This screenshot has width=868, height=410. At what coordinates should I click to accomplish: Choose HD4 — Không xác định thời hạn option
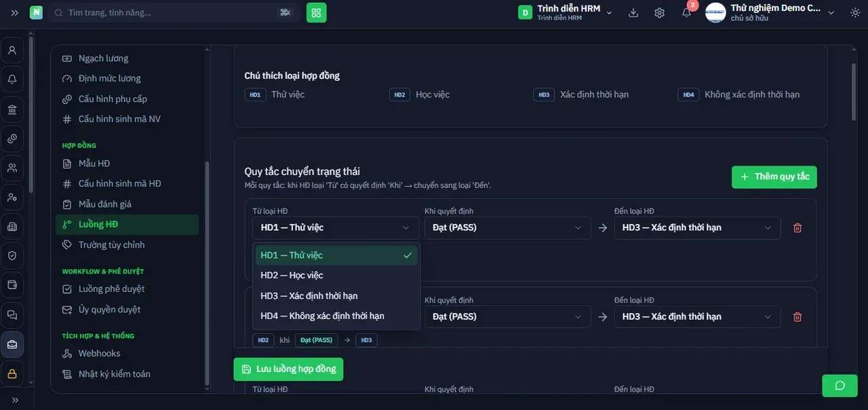pos(336,316)
